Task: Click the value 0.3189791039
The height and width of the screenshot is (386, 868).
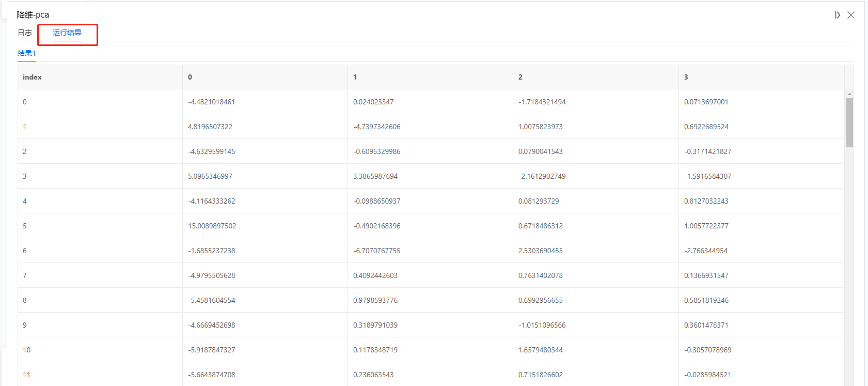Action: click(x=375, y=325)
